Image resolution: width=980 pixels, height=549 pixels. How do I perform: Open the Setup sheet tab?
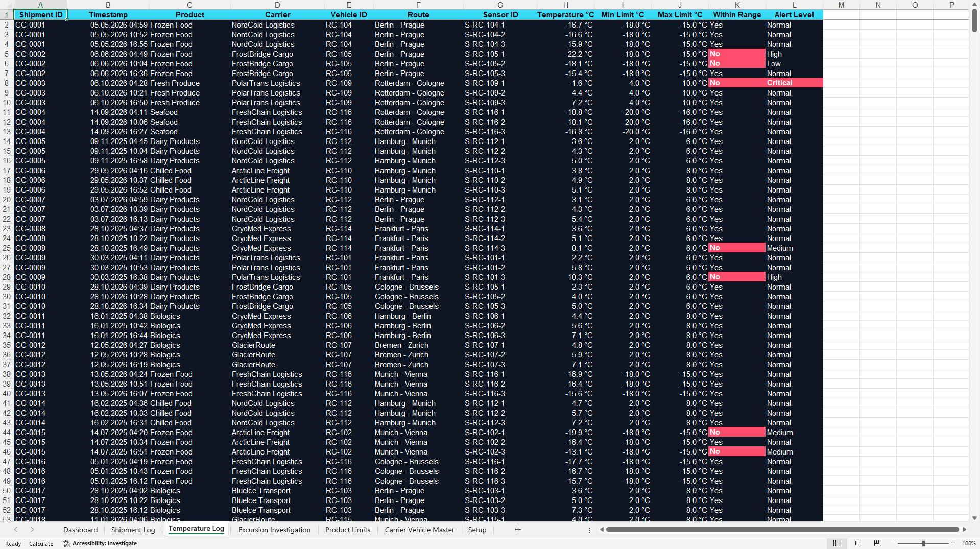point(477,530)
